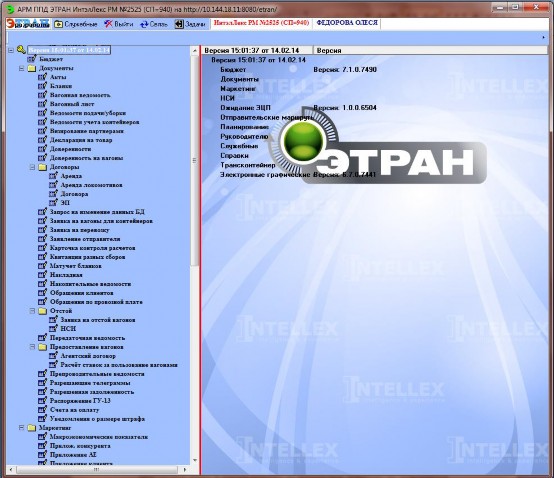Select Уведомления о размере штрафа

coord(97,419)
